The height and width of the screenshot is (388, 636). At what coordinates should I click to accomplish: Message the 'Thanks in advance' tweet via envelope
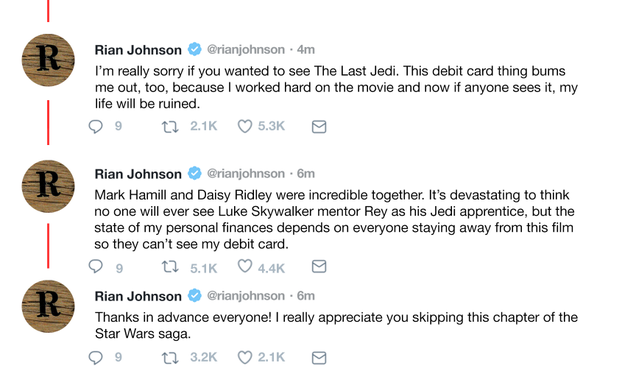tap(319, 358)
